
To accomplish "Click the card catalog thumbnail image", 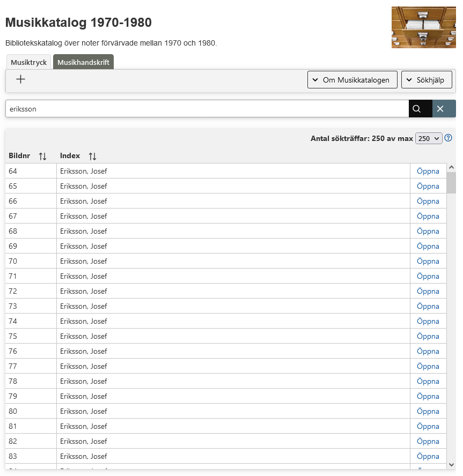I will (x=423, y=27).
